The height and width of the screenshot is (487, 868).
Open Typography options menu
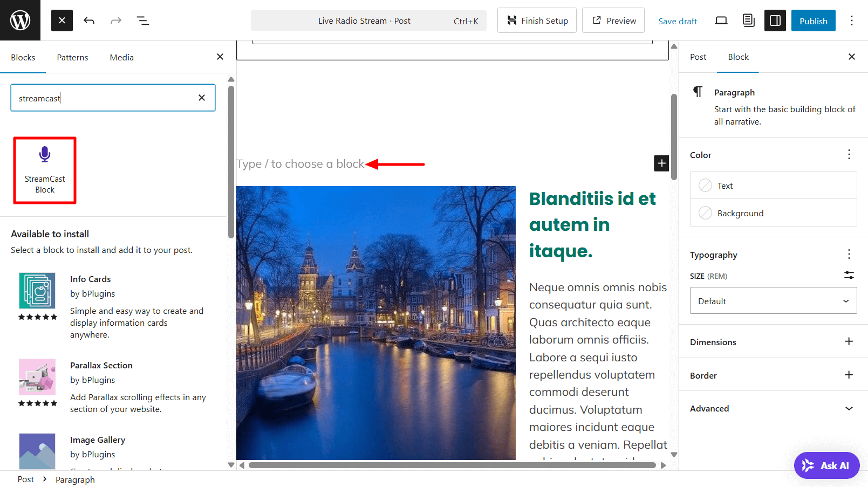(849, 254)
